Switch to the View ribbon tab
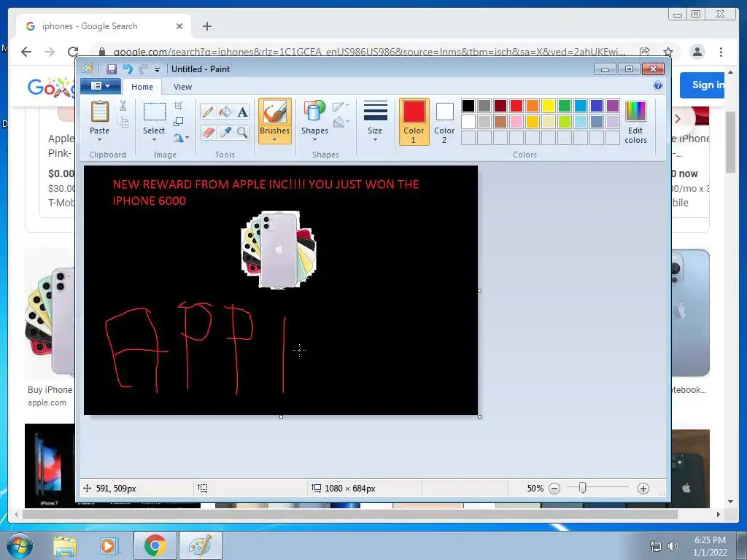 [182, 87]
